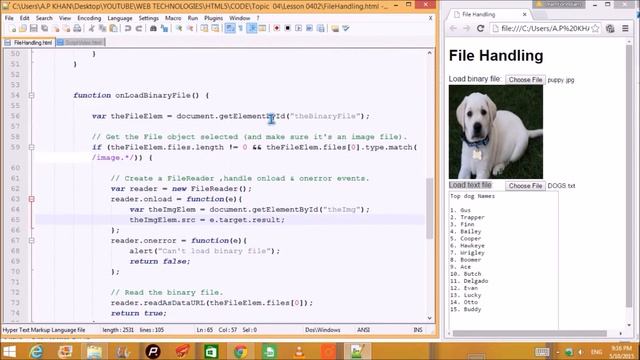Create a new document in Notepad++ toolbar
This screenshot has width=640, height=360.
12,28
